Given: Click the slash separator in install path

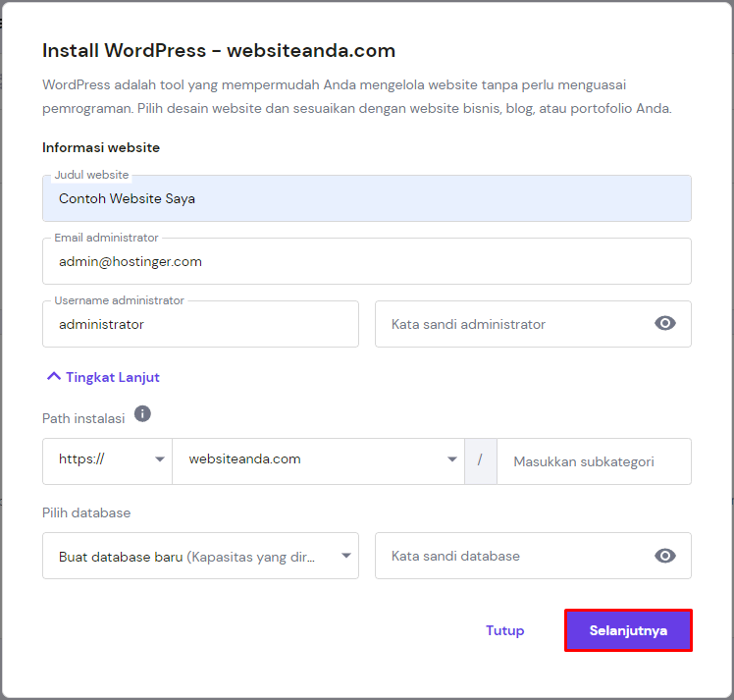Looking at the screenshot, I should pyautogui.click(x=481, y=461).
